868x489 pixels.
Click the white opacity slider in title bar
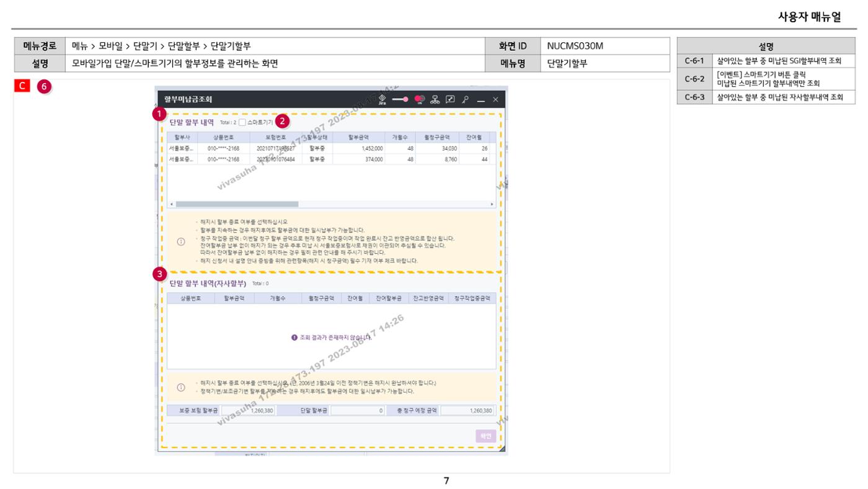401,99
